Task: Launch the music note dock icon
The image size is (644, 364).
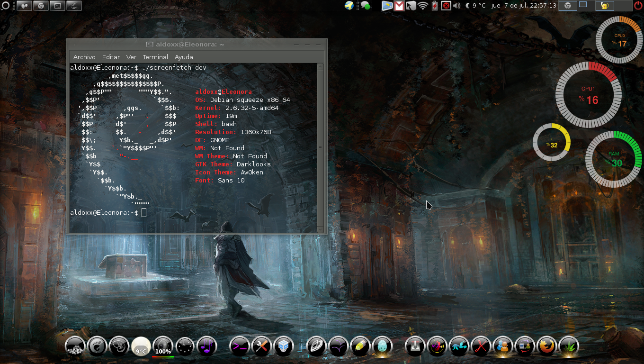Action: (207, 346)
